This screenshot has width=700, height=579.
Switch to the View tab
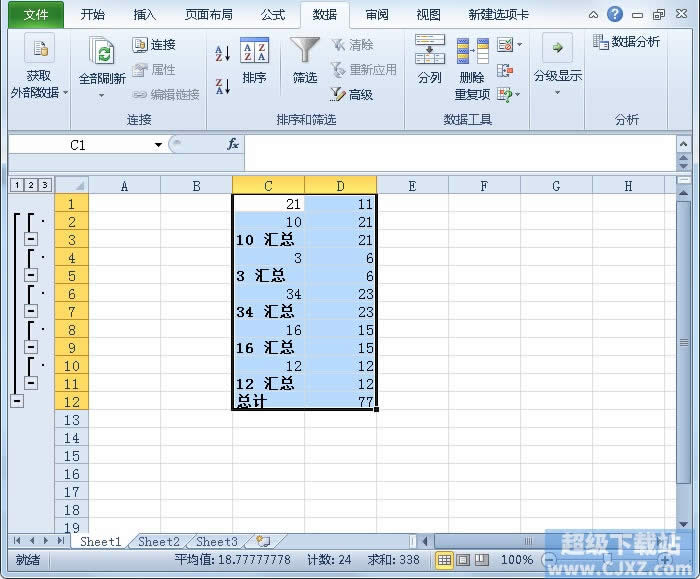point(428,15)
